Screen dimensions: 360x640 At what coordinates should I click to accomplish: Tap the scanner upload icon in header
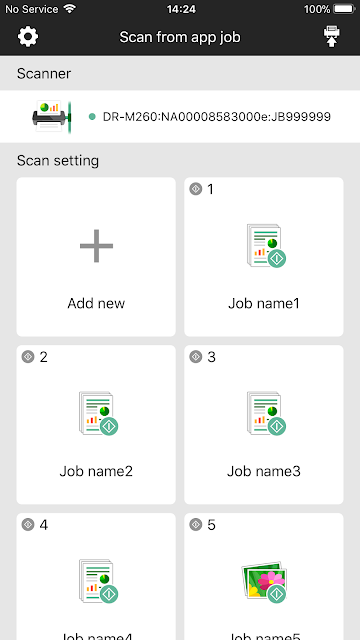pyautogui.click(x=331, y=37)
